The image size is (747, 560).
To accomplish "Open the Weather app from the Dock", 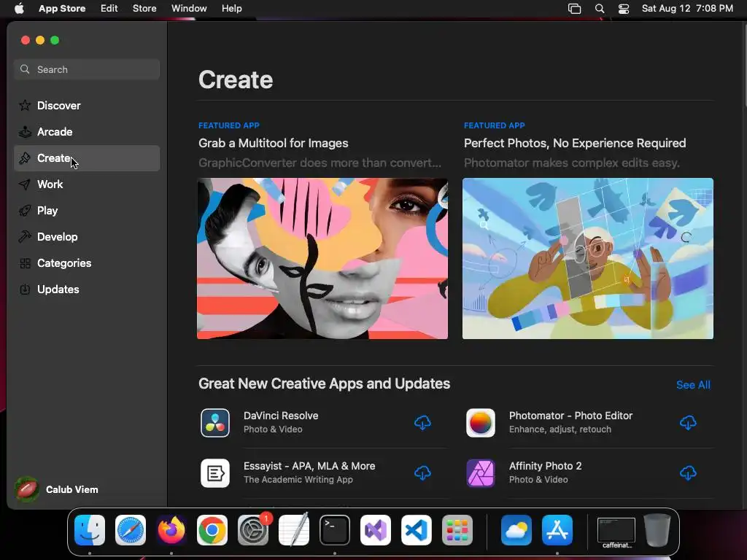I will 516,530.
